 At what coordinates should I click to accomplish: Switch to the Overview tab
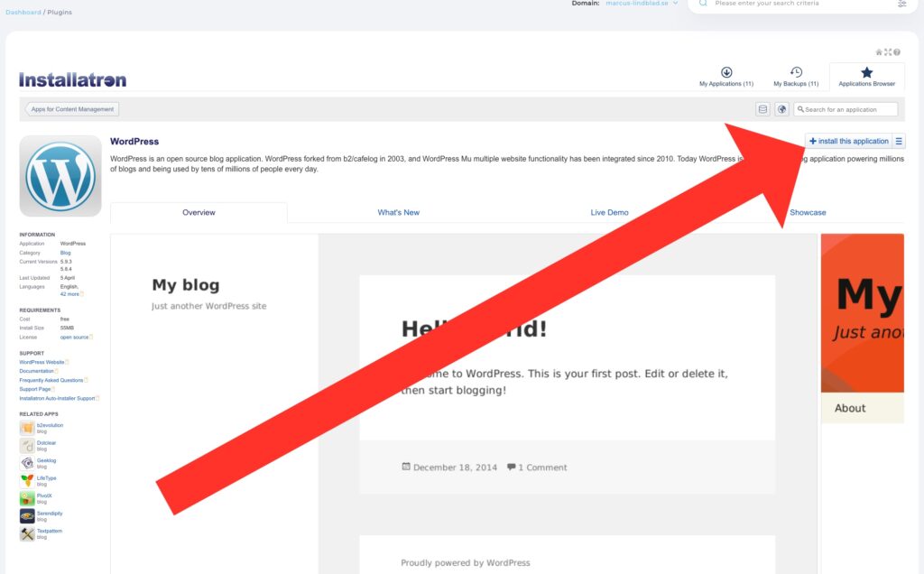coord(199,212)
